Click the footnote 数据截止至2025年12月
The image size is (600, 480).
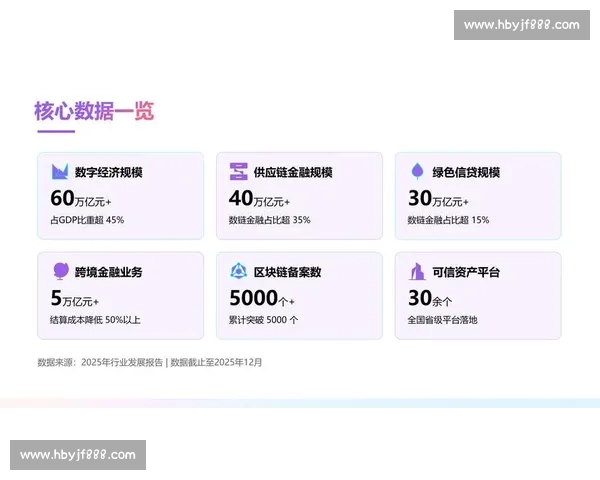216,362
